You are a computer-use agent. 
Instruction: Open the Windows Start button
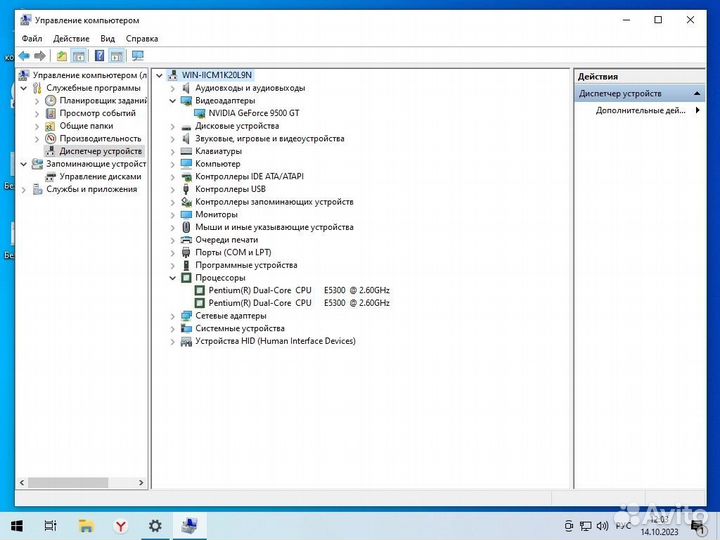(17, 526)
